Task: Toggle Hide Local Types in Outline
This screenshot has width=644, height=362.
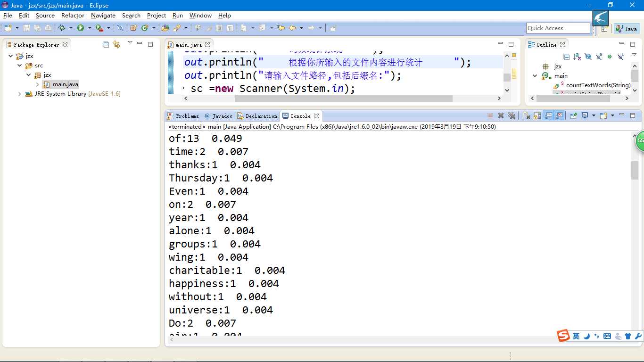Action: [x=620, y=57]
